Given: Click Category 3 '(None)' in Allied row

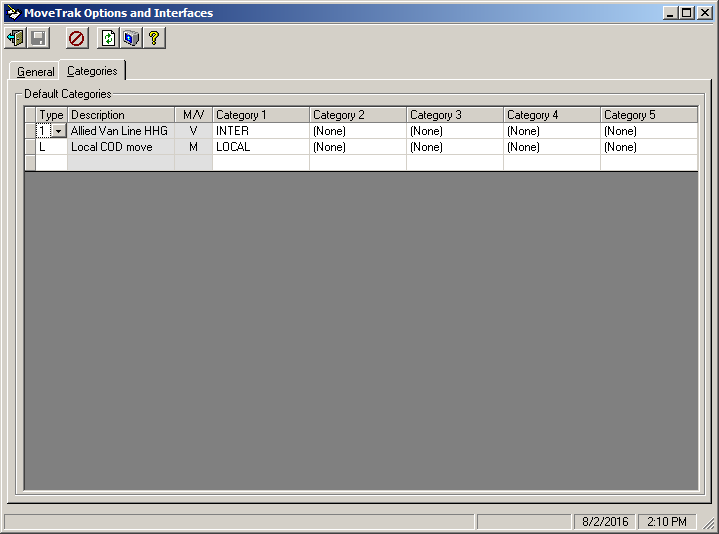Looking at the screenshot, I should 455,131.
